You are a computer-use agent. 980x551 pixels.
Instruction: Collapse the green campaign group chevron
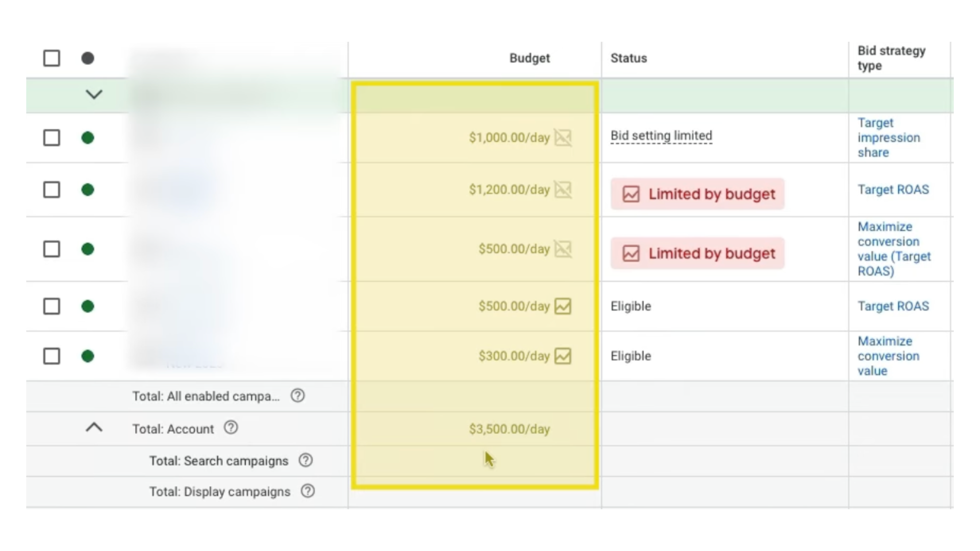[94, 95]
